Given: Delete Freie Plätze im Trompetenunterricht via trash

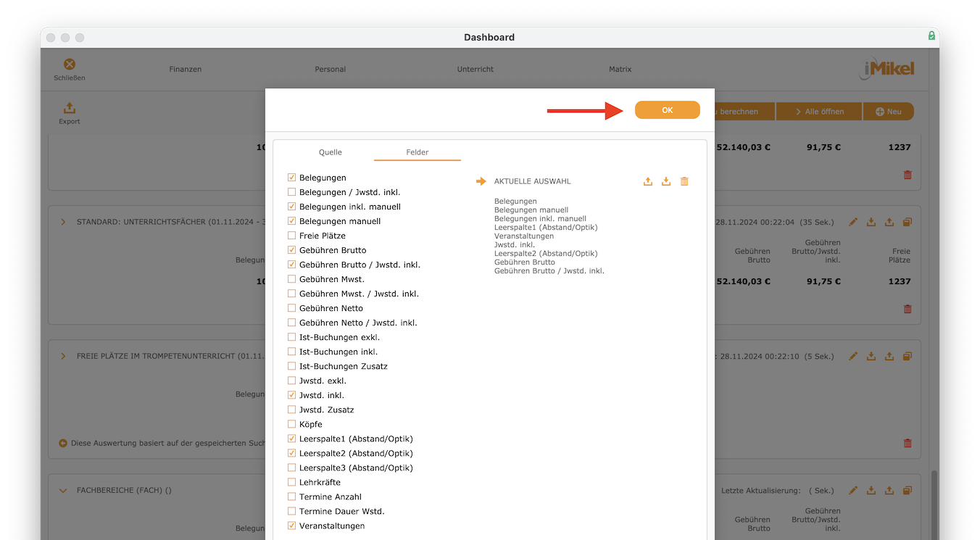Looking at the screenshot, I should click(x=908, y=443).
